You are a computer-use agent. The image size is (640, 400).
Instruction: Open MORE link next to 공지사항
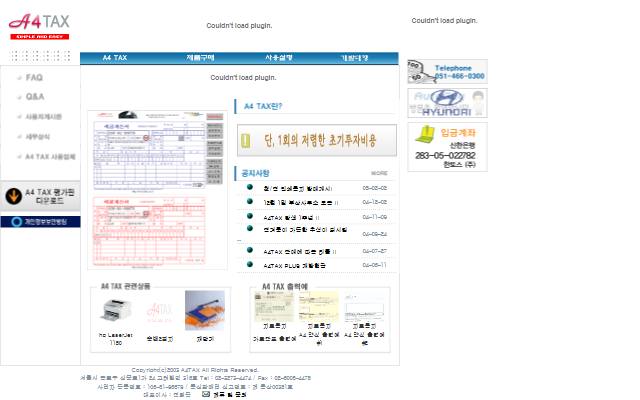tap(379, 173)
